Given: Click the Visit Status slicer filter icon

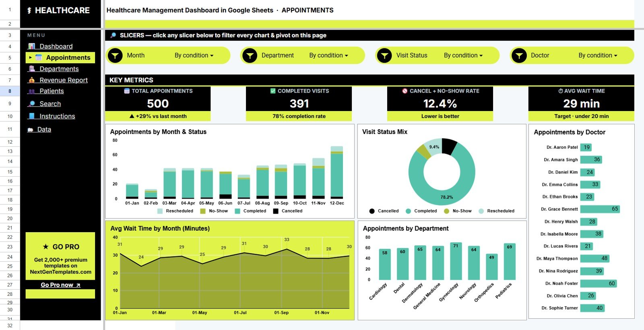Looking at the screenshot, I should click(385, 56).
